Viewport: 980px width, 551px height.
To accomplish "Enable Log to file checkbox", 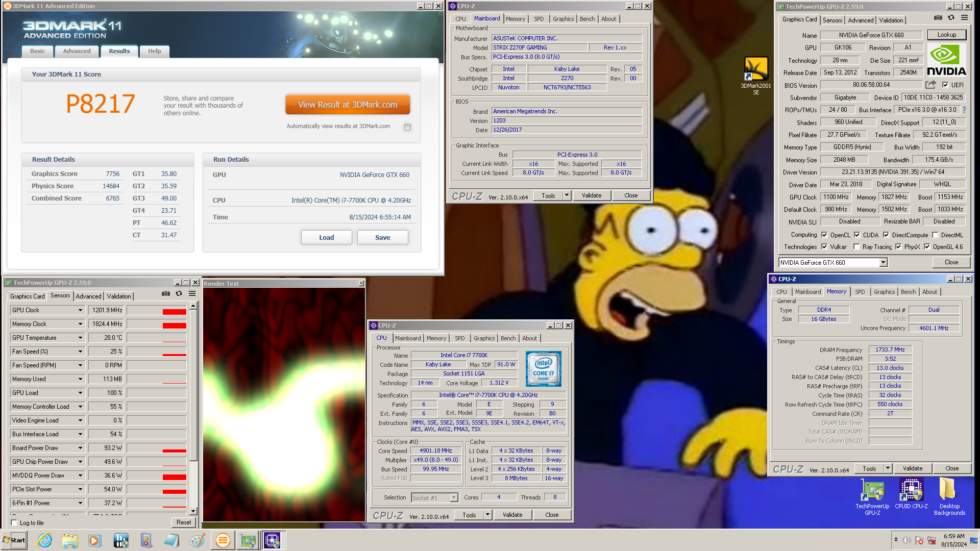I will click(x=14, y=523).
